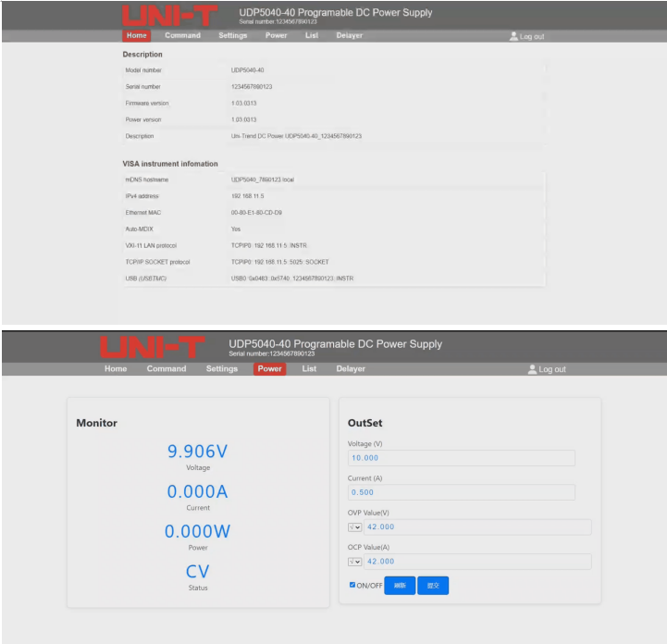
Task: Click the Voltage (V) input field
Action: tap(461, 458)
